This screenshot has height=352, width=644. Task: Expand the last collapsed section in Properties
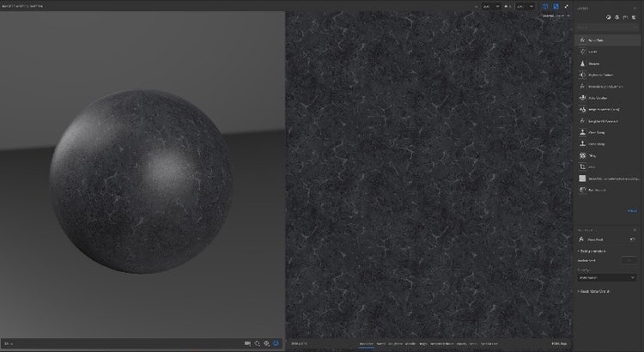coord(594,291)
